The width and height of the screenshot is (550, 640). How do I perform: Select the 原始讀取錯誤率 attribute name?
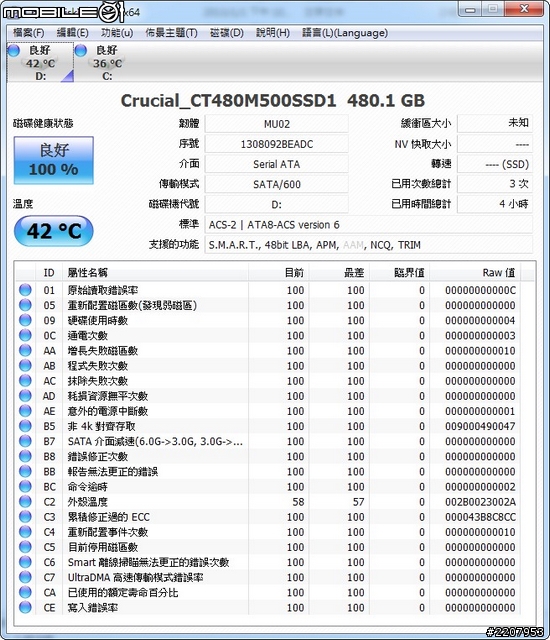coord(103,290)
